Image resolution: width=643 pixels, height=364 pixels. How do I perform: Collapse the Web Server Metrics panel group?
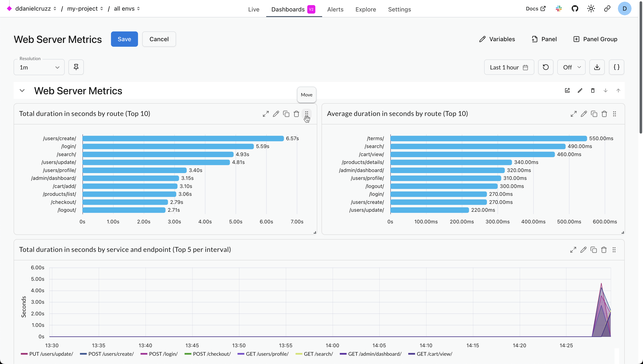pos(22,90)
